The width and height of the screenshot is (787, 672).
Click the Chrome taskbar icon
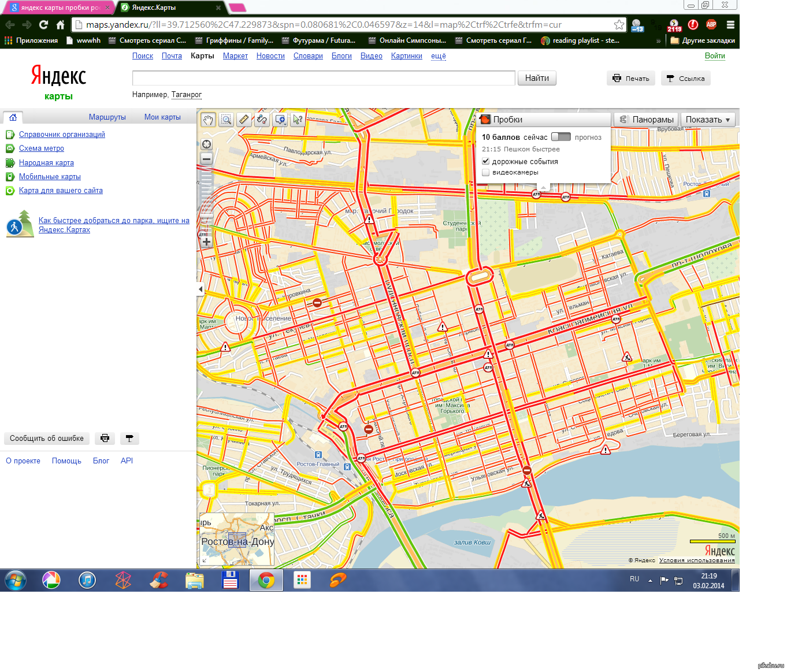(266, 580)
